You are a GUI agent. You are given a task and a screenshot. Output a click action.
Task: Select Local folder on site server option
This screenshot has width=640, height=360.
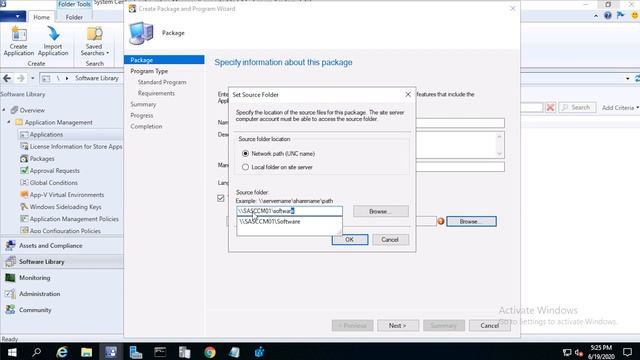coord(245,167)
